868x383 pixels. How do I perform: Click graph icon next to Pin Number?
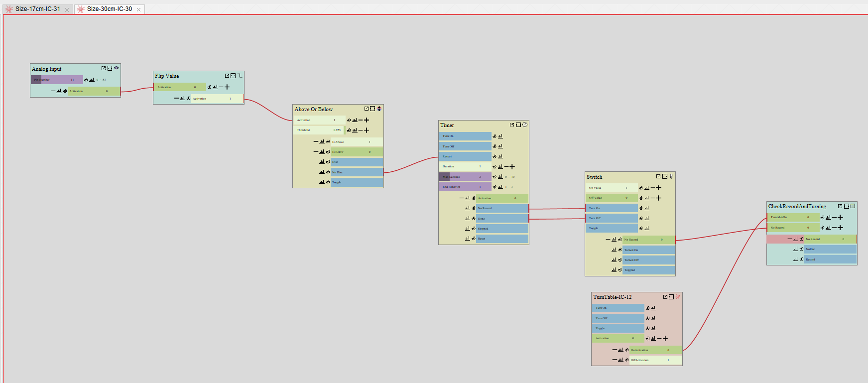pyautogui.click(x=92, y=80)
